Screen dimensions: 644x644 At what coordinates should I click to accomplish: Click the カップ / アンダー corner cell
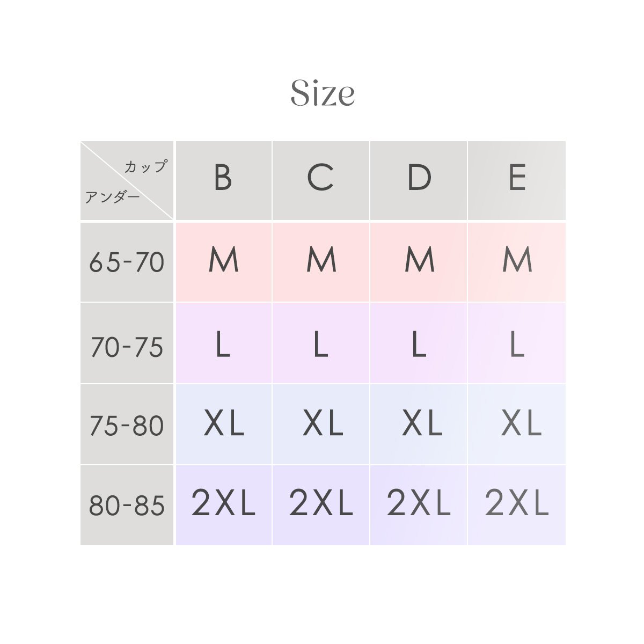click(127, 181)
